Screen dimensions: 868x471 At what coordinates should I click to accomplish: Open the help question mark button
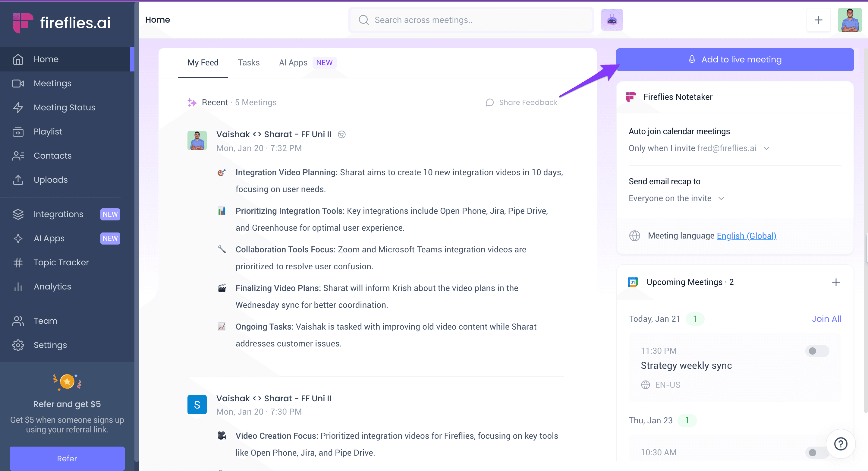[840, 444]
